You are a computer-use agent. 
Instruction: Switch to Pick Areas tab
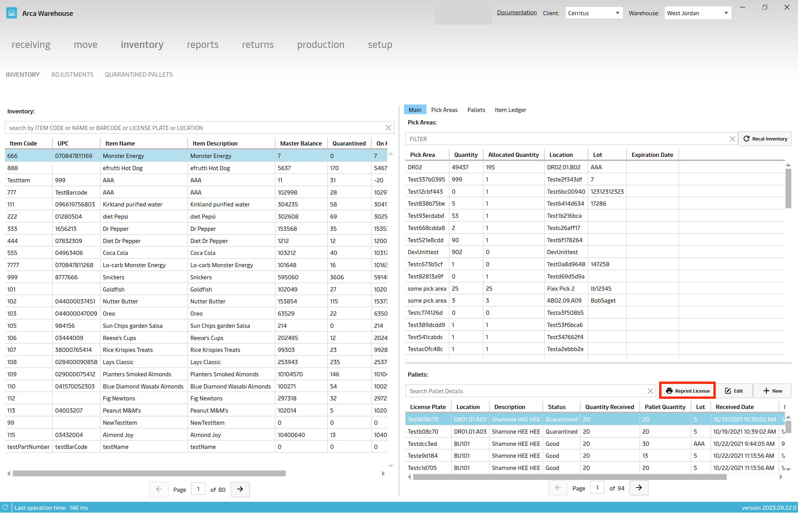coord(444,110)
